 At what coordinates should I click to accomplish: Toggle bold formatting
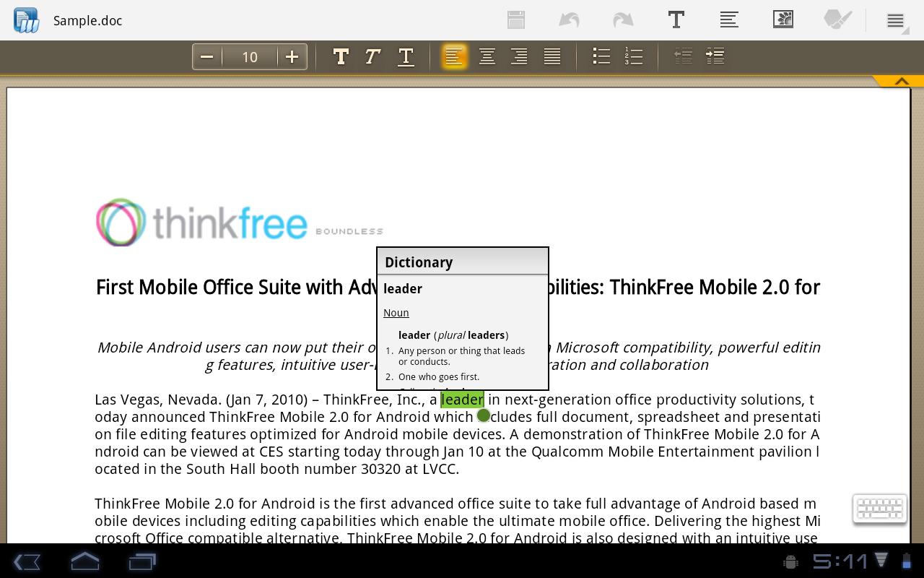(x=341, y=56)
